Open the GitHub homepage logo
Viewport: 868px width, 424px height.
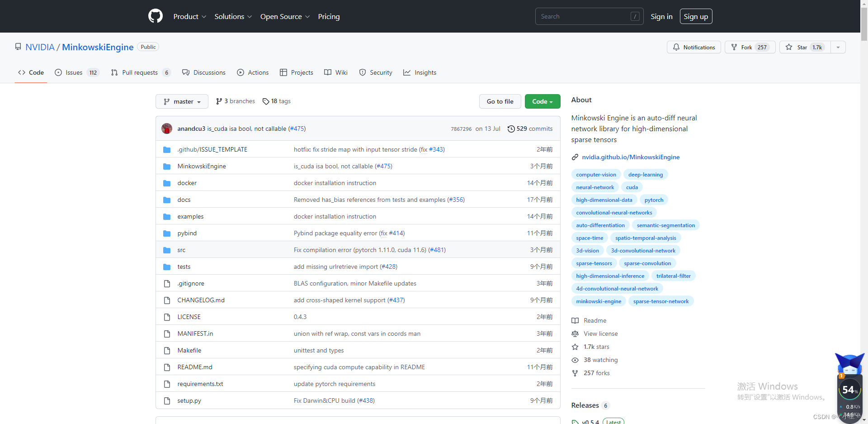click(155, 16)
